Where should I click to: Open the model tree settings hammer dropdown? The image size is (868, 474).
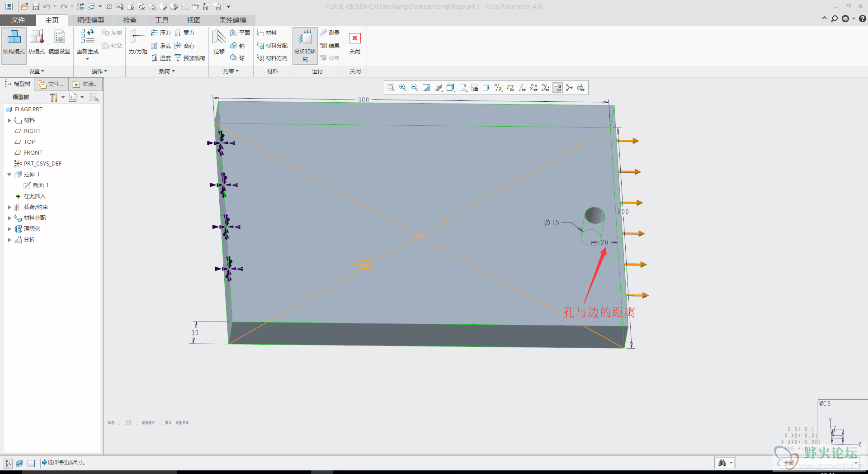click(57, 97)
